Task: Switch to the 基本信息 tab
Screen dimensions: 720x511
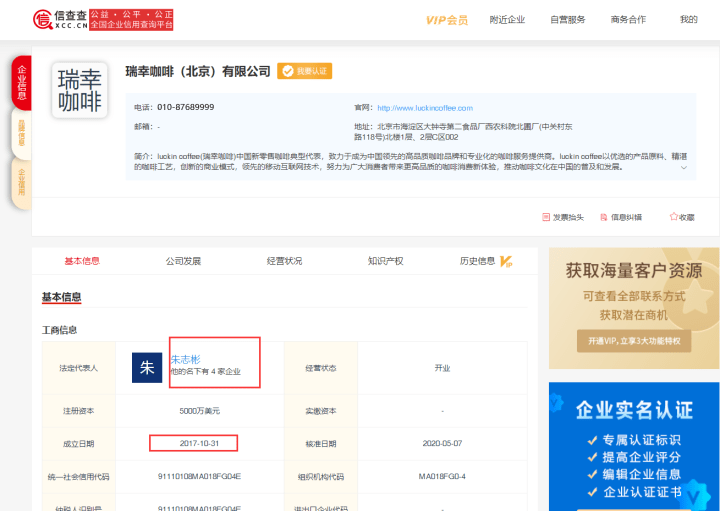Action: pos(82,261)
